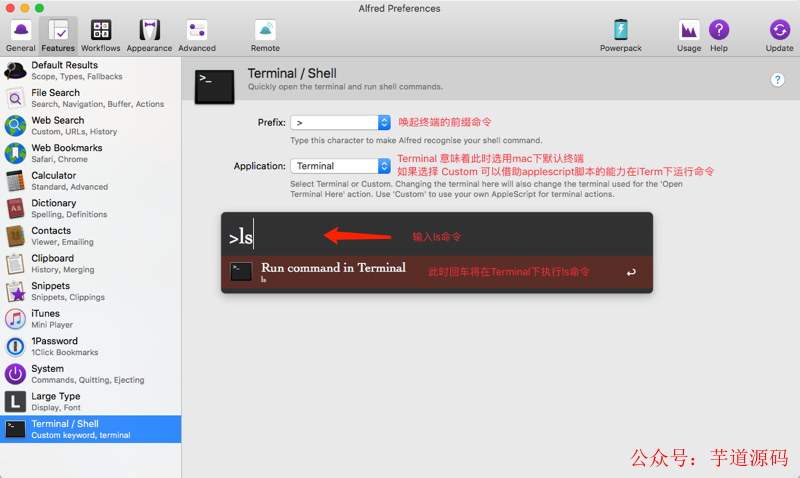
Task: Select File Search magnifier icon
Action: [15, 98]
